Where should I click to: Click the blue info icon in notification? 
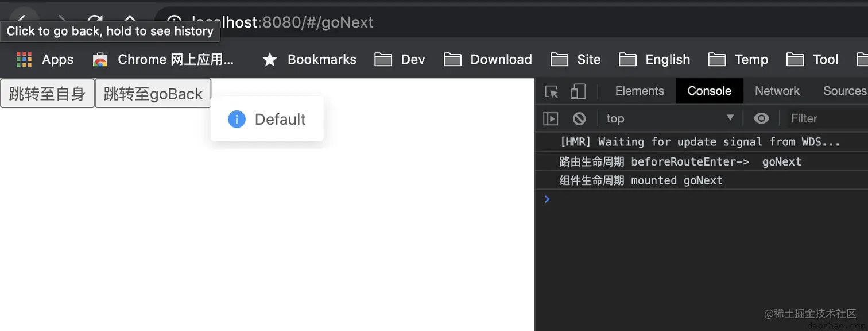coord(237,119)
